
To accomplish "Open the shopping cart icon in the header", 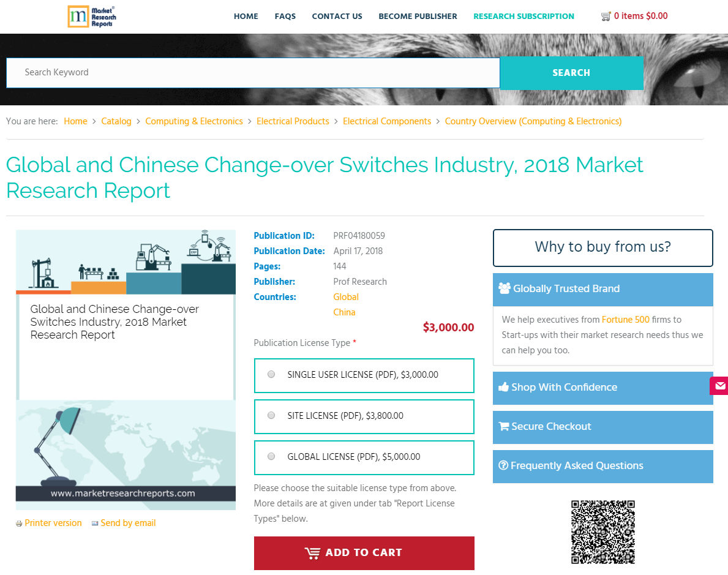I will 606,15.
